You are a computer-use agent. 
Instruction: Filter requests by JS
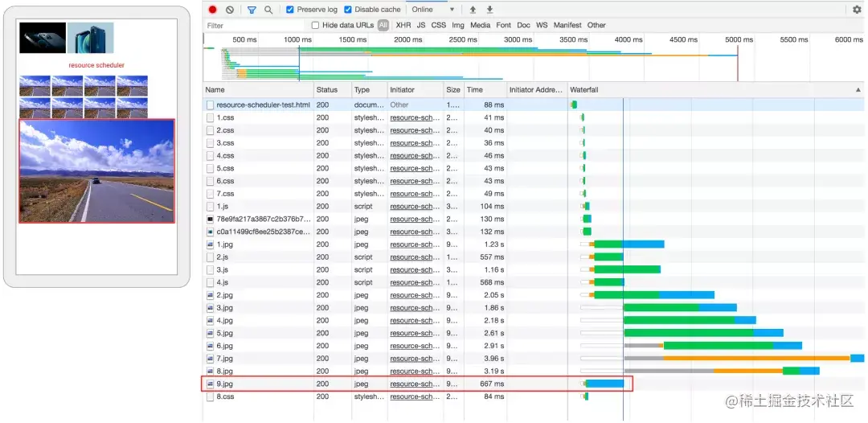point(421,25)
